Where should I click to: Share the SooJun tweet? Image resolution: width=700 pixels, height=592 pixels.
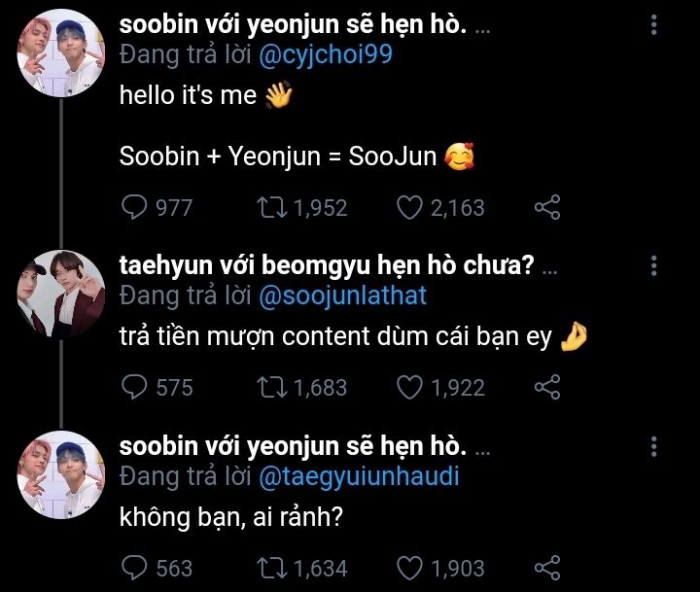(x=547, y=207)
